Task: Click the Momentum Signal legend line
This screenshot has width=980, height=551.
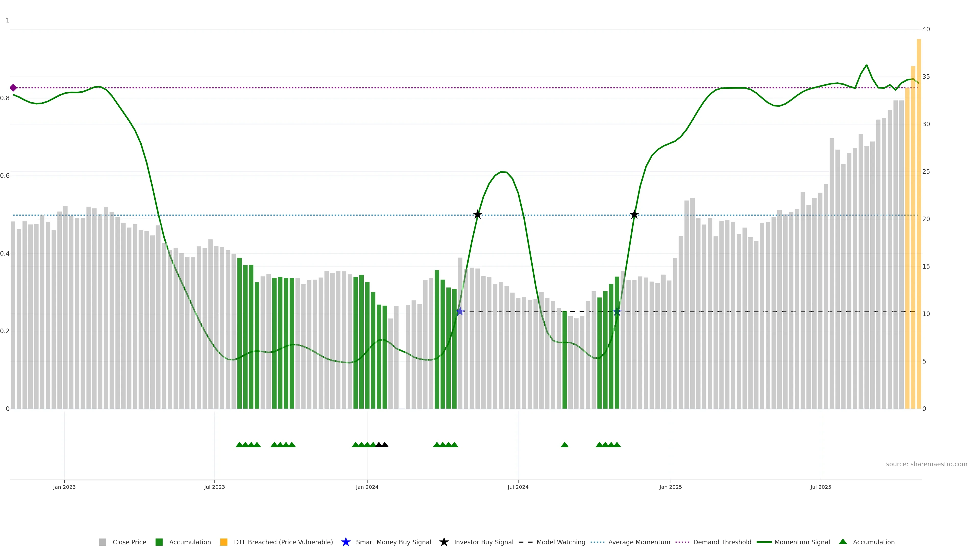Action: pos(764,542)
